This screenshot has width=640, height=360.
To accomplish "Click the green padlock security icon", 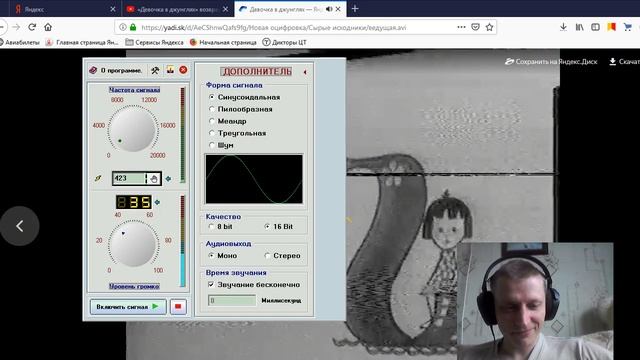I will click(x=133, y=27).
